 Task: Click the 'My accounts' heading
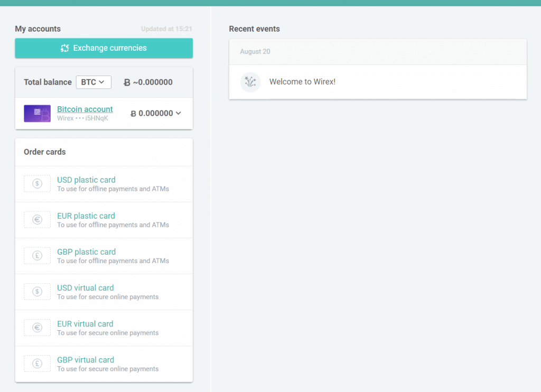pyautogui.click(x=38, y=29)
